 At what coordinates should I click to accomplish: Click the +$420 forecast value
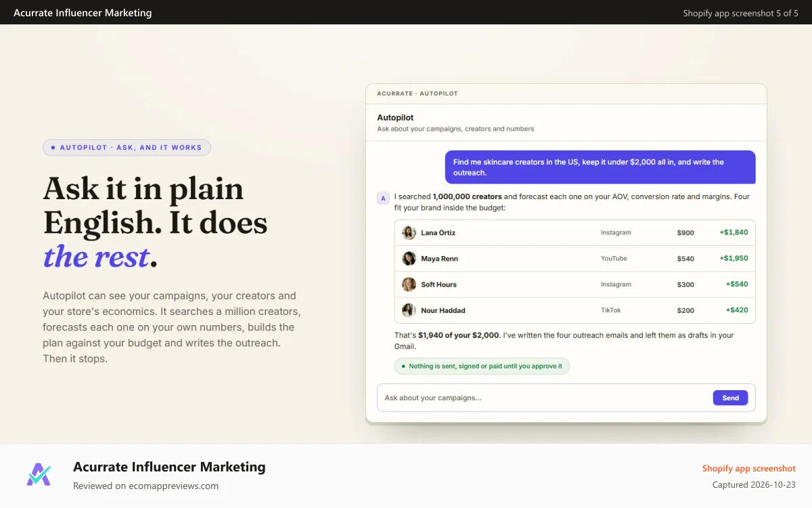point(737,310)
